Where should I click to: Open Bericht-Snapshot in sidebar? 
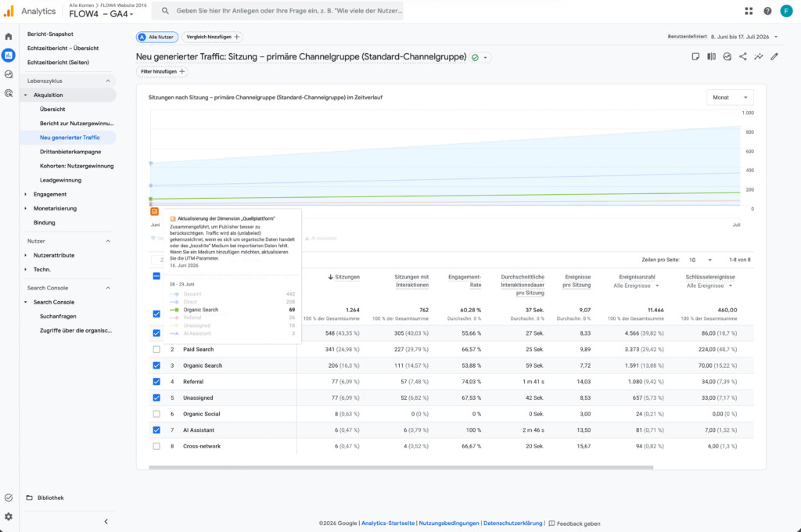pos(50,34)
